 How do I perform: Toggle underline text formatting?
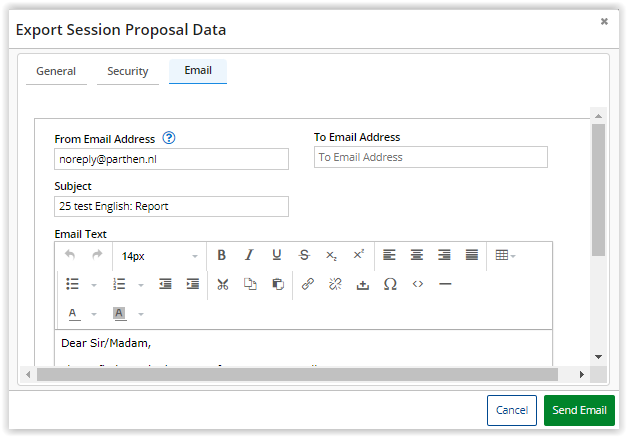click(x=277, y=255)
